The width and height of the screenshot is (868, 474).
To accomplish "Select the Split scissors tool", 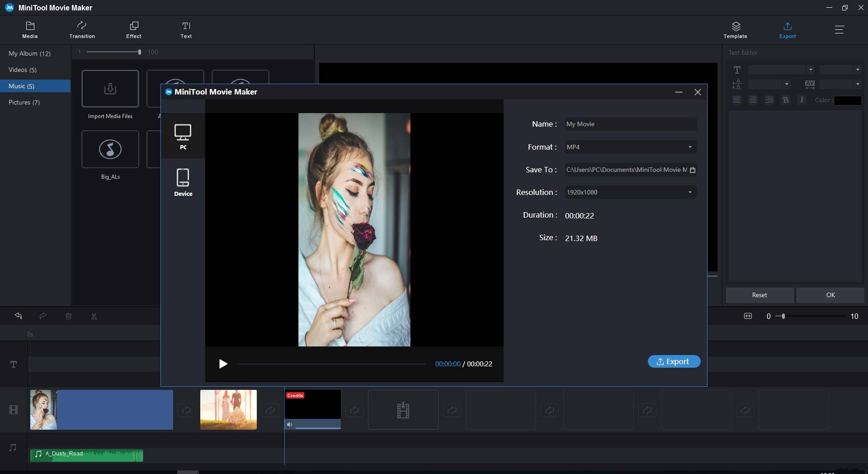I will [94, 316].
